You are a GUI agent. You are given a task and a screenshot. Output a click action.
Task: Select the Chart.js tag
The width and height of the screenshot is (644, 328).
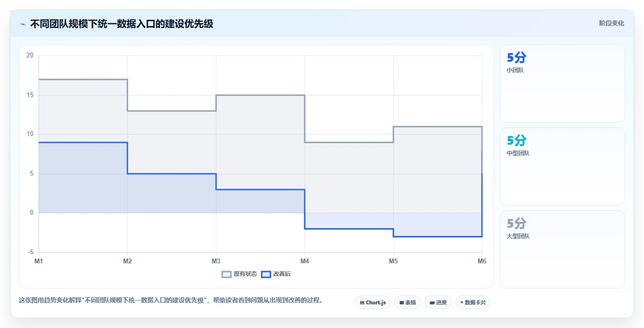(x=373, y=302)
